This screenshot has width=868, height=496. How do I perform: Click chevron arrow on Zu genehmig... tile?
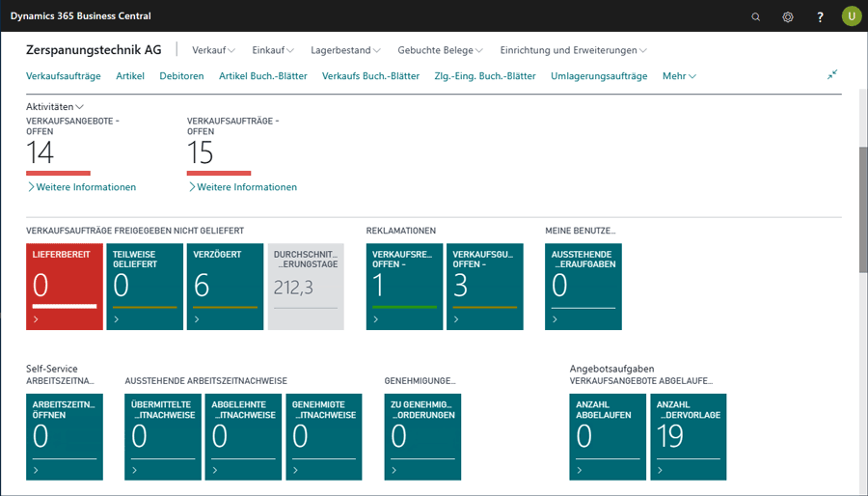[x=393, y=470]
